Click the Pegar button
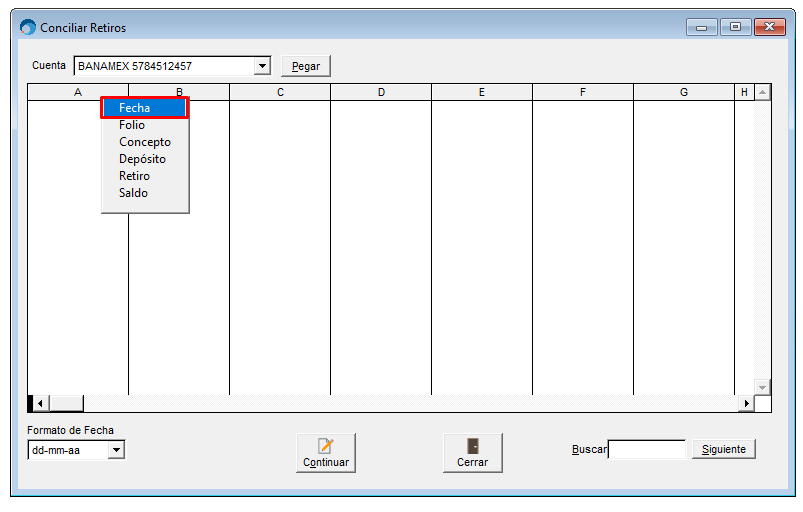The width and height of the screenshot is (803, 512). pos(306,66)
